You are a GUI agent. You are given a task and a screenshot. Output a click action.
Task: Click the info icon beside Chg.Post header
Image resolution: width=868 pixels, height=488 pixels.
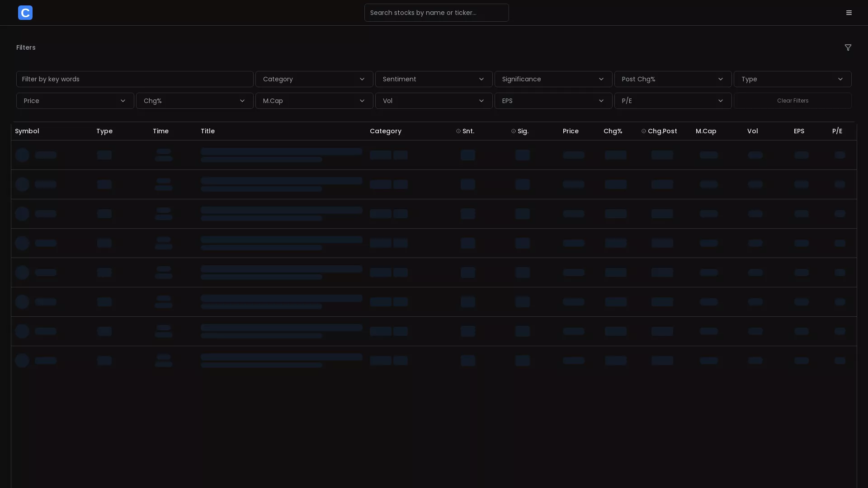click(x=644, y=131)
